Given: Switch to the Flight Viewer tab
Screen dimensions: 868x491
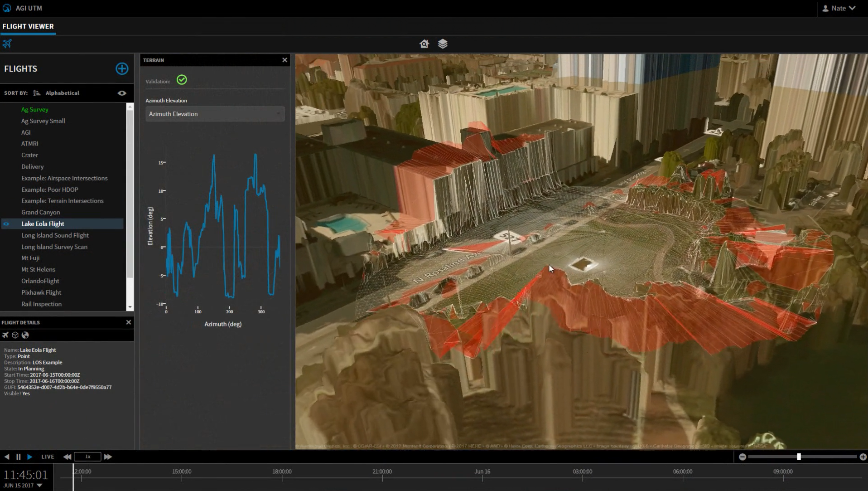Looking at the screenshot, I should 28,26.
